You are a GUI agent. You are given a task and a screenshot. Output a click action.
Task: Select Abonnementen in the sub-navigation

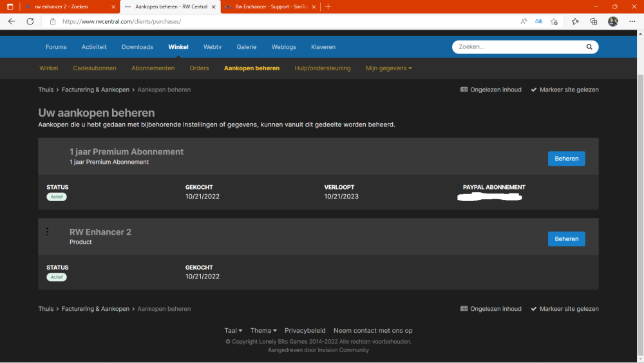click(x=153, y=68)
